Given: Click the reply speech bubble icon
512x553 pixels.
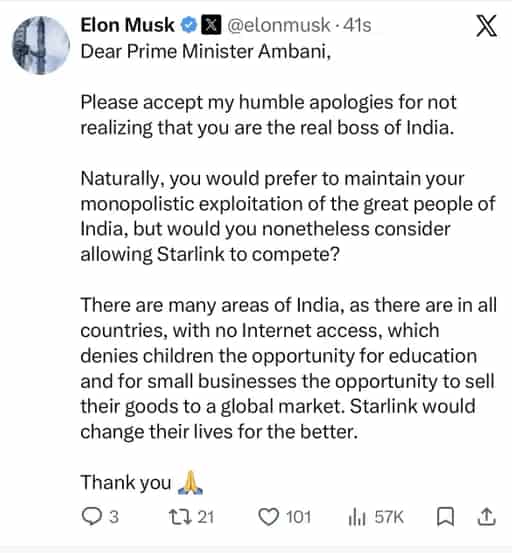Looking at the screenshot, I should point(92,517).
